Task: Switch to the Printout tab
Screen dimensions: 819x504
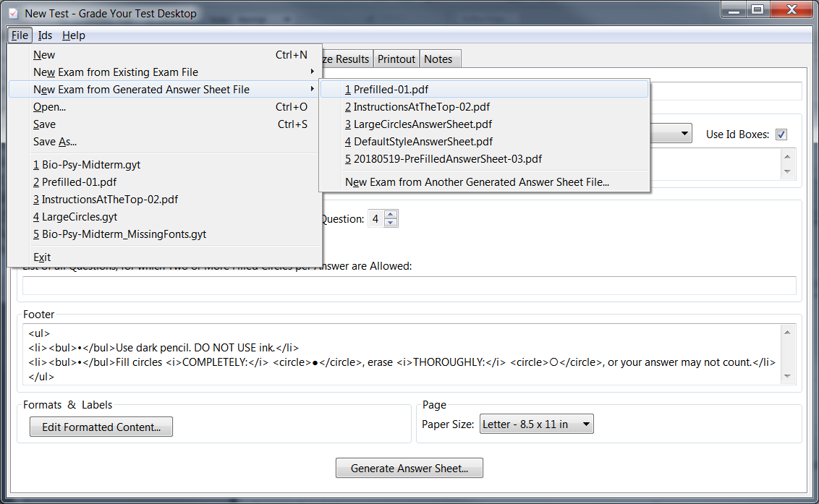Action: 396,59
